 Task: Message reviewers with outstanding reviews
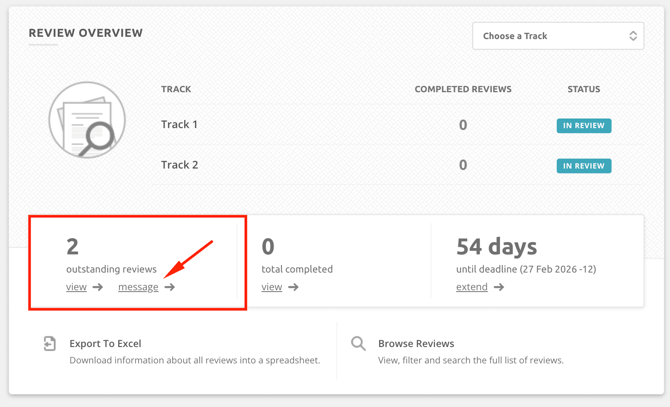[x=138, y=287]
